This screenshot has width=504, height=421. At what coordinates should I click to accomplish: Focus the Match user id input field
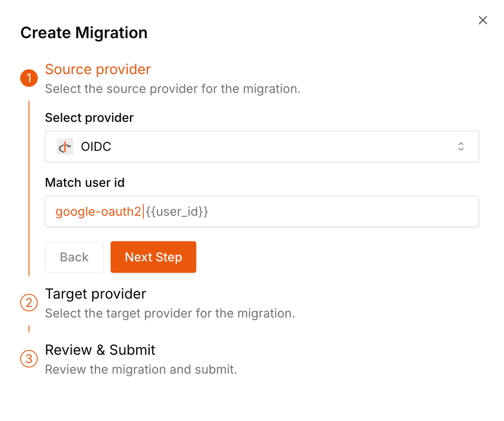click(x=342, y=211)
